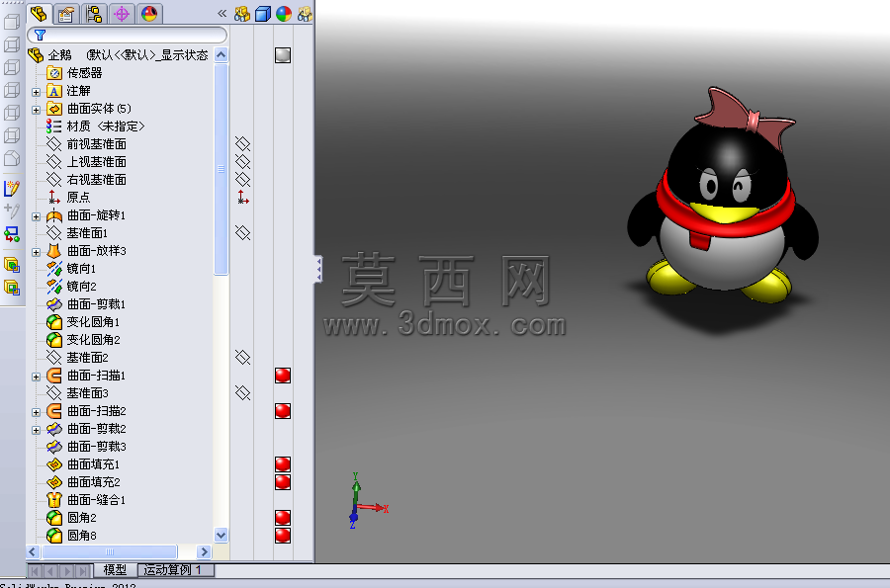The width and height of the screenshot is (890, 588).
Task: Toggle visibility of 基准面2 in display pane
Action: tap(243, 358)
